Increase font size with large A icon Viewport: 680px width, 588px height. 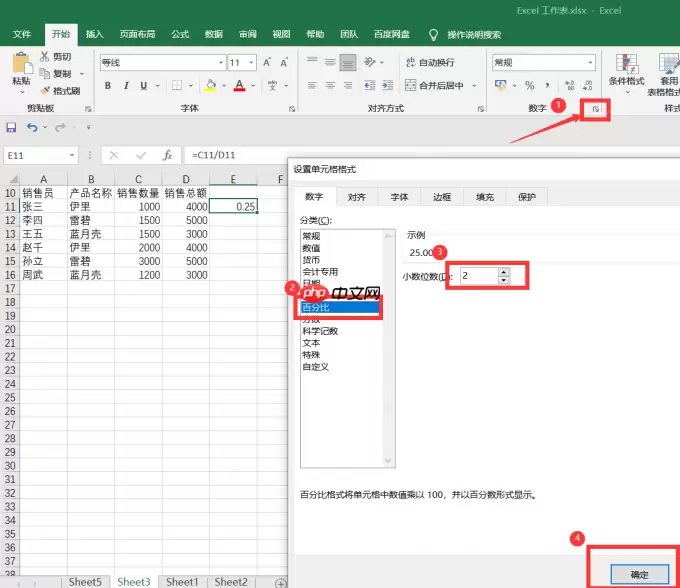(x=267, y=63)
